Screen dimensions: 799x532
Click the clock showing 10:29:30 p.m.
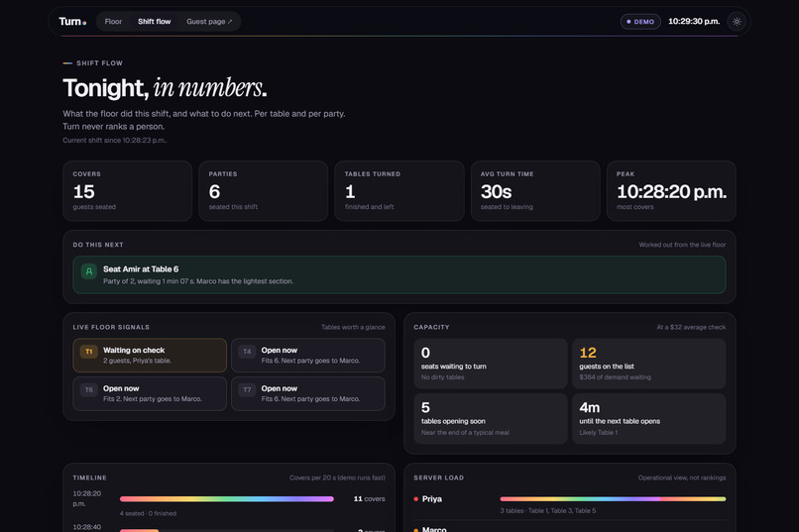694,22
